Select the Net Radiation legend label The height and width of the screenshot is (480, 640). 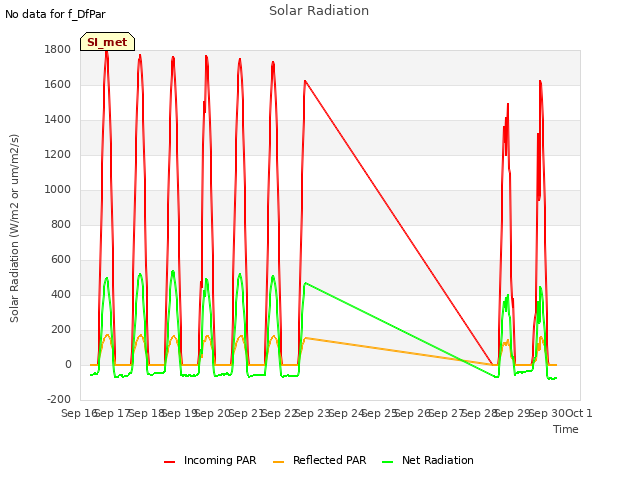click(438, 460)
